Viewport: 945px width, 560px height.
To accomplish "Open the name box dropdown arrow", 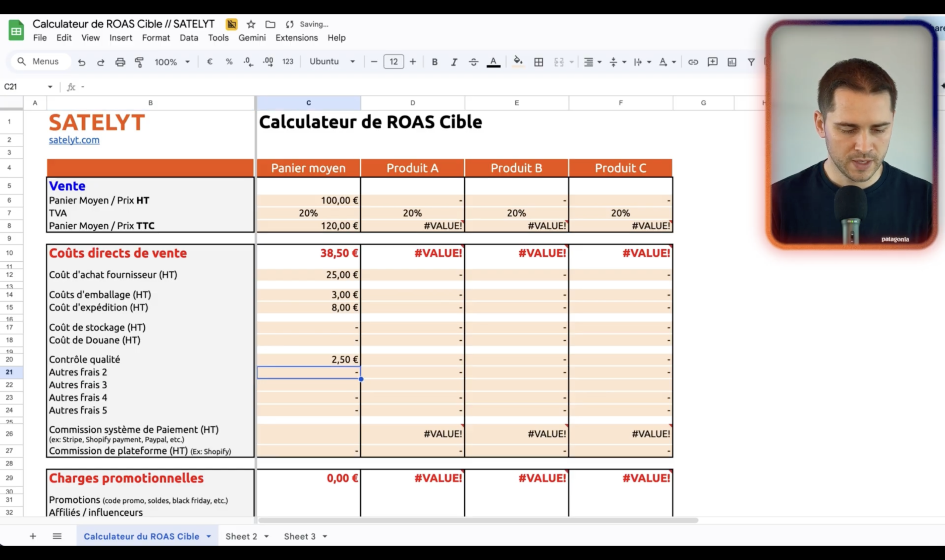I will pyautogui.click(x=50, y=87).
